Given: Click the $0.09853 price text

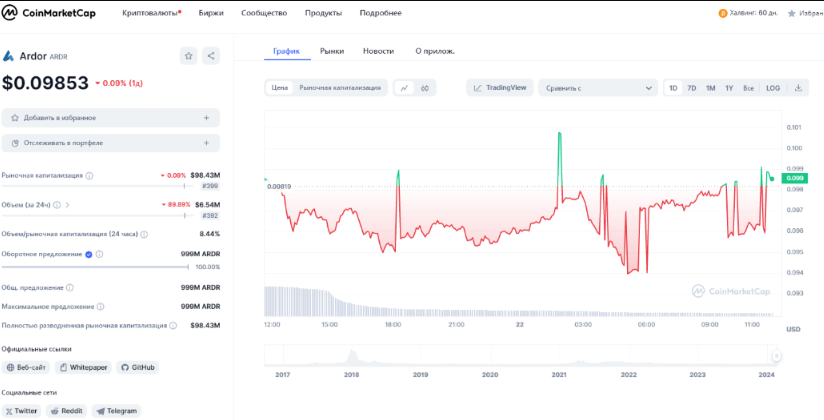Looking at the screenshot, I should (45, 83).
